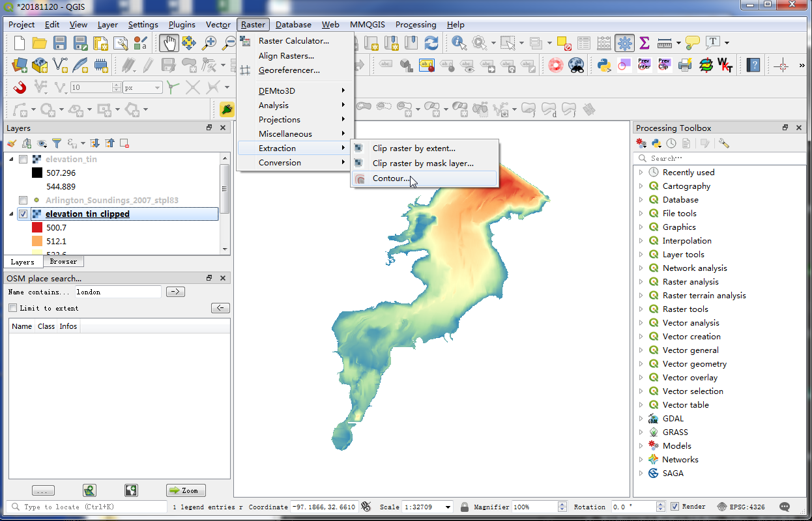Viewport: 812px width, 521px height.
Task: Click the scale lock toggle in status bar
Action: pos(465,507)
